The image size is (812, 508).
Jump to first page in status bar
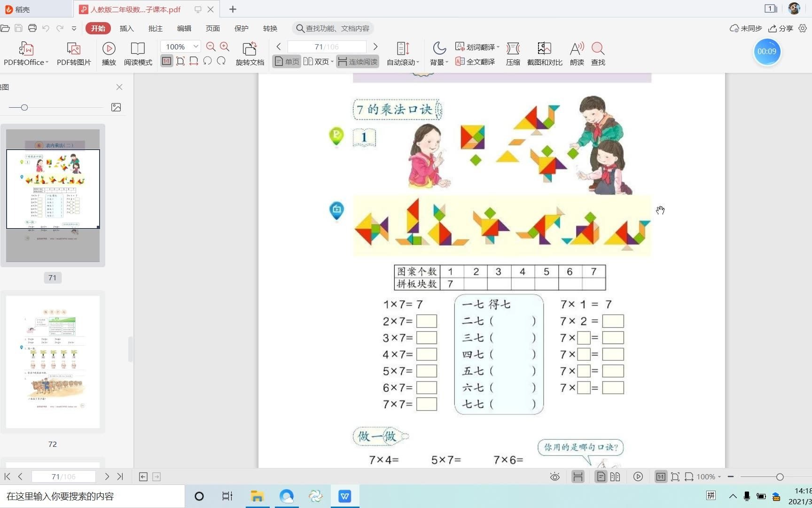(7, 476)
